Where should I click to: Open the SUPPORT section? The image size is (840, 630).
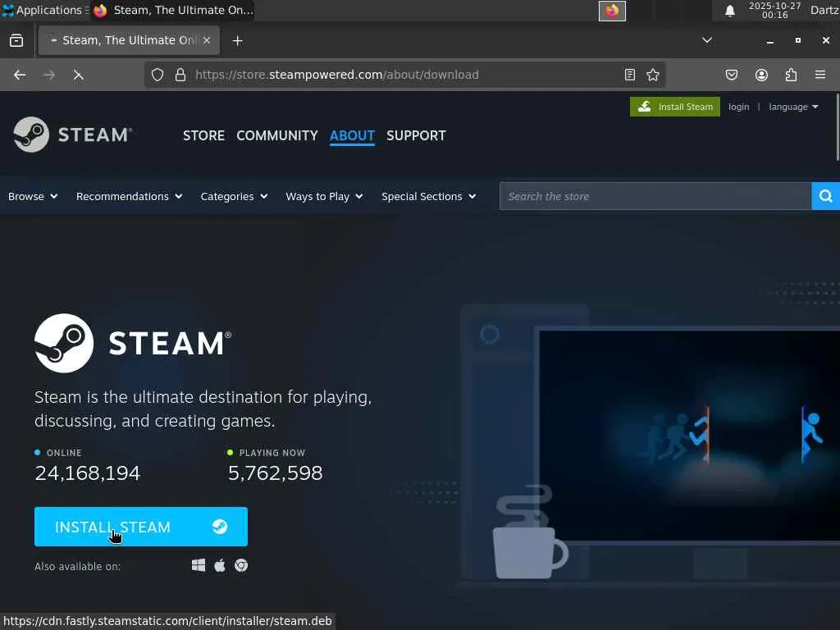(x=416, y=135)
